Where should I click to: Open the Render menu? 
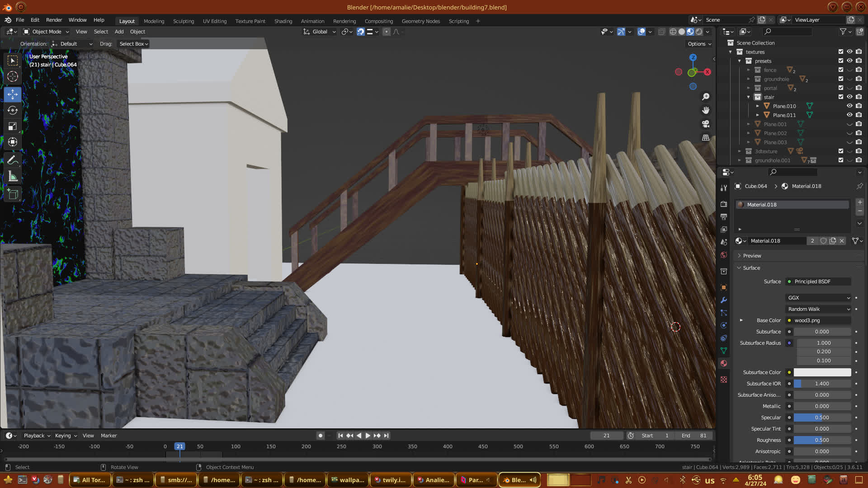pos(54,20)
